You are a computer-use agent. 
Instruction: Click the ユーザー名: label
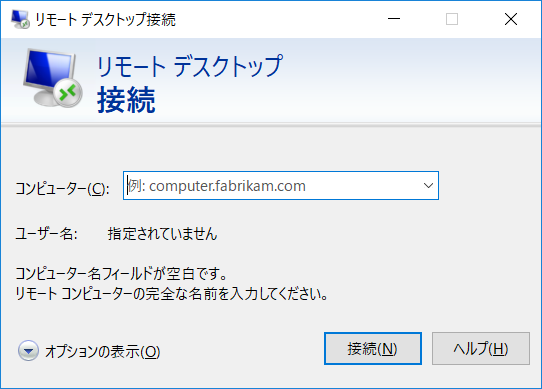coord(46,234)
